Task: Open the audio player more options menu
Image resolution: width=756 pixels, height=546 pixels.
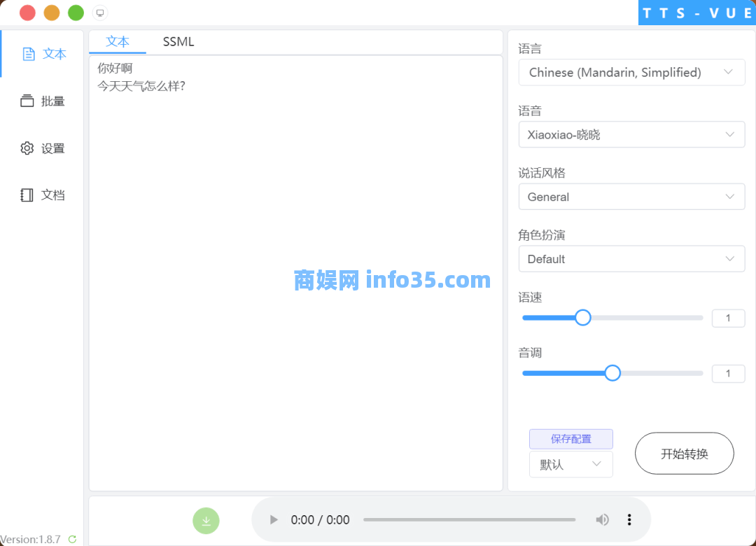Action: (629, 519)
